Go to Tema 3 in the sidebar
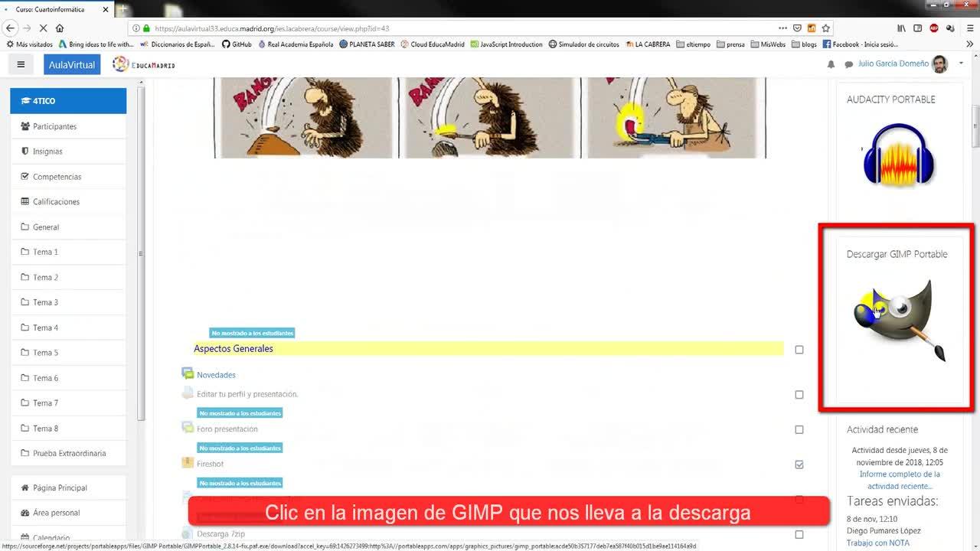This screenshot has width=980, height=551. tap(68, 302)
